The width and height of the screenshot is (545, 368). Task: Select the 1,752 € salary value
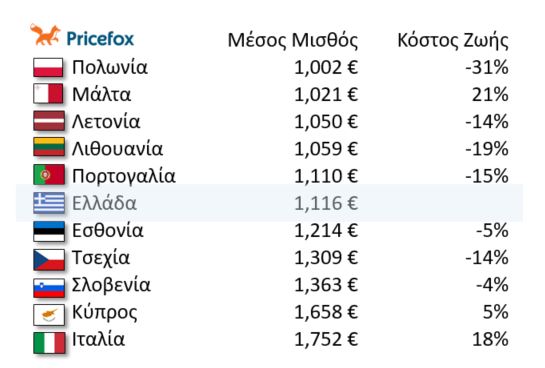click(326, 340)
